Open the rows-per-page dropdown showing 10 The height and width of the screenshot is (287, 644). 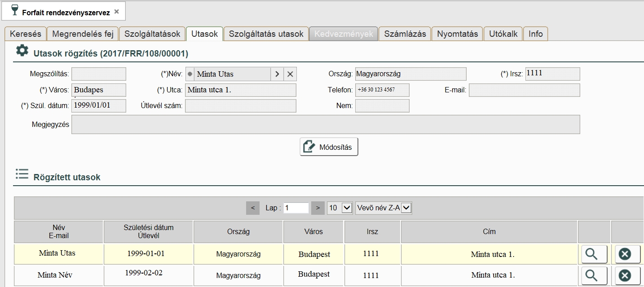click(x=340, y=208)
